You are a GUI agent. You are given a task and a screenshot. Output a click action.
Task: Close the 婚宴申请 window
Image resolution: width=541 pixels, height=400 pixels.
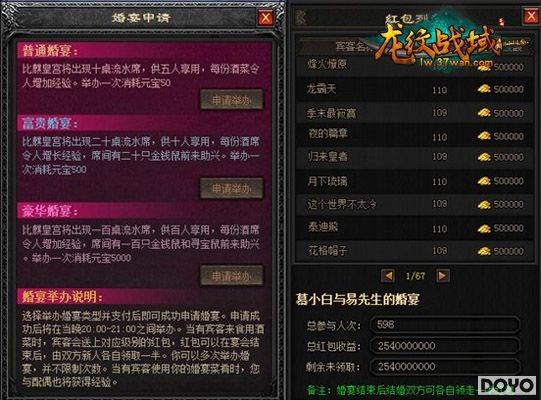click(265, 17)
